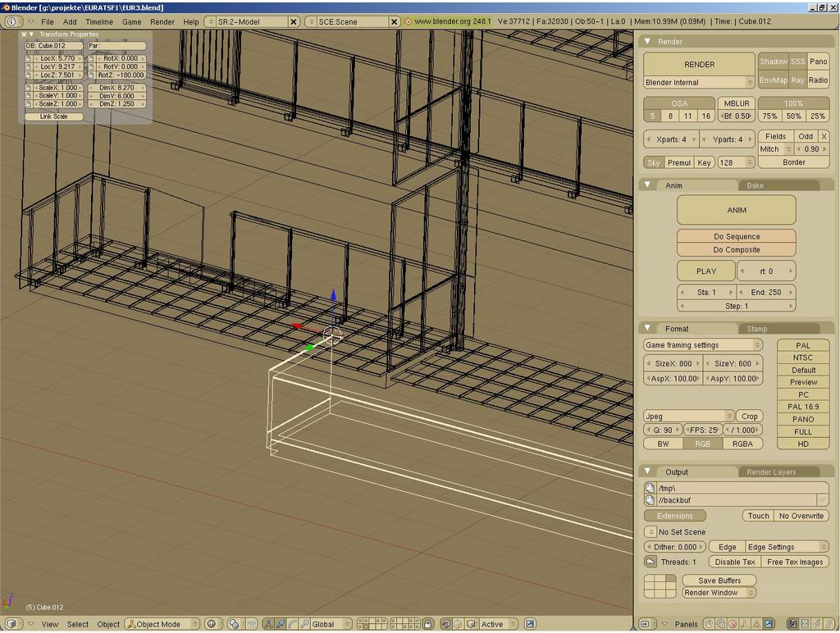
Task: Switch to the Bake tab
Action: 755,185
